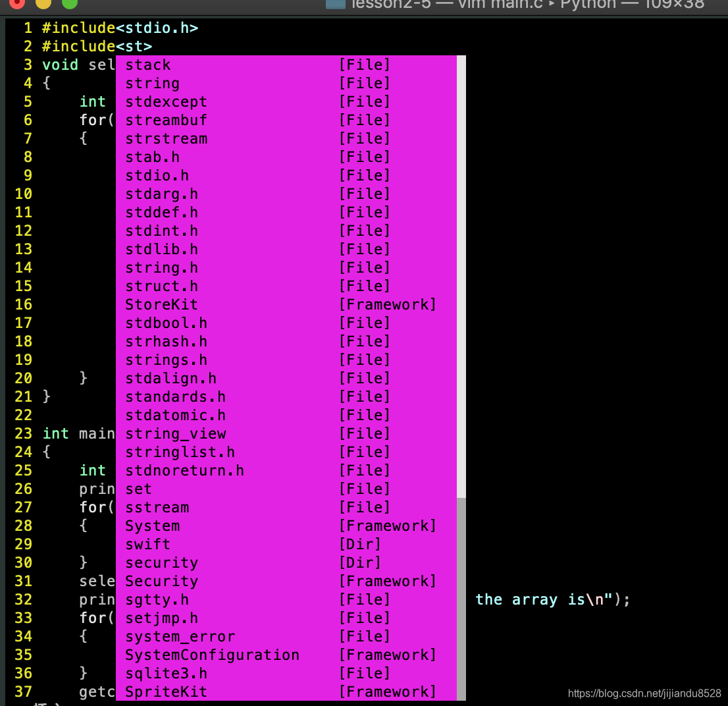Click the green maximize window button
The width and height of the screenshot is (728, 706).
(70, 3)
